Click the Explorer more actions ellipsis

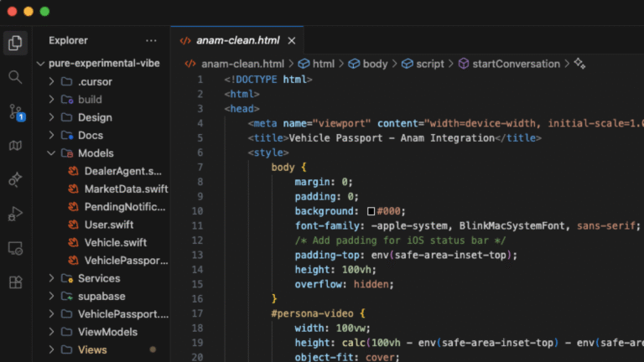click(x=151, y=40)
